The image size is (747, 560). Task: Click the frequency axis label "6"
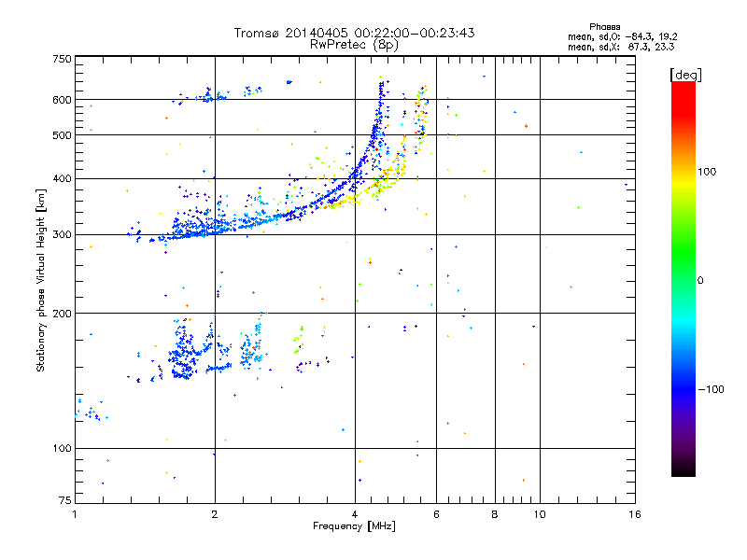pos(436,514)
